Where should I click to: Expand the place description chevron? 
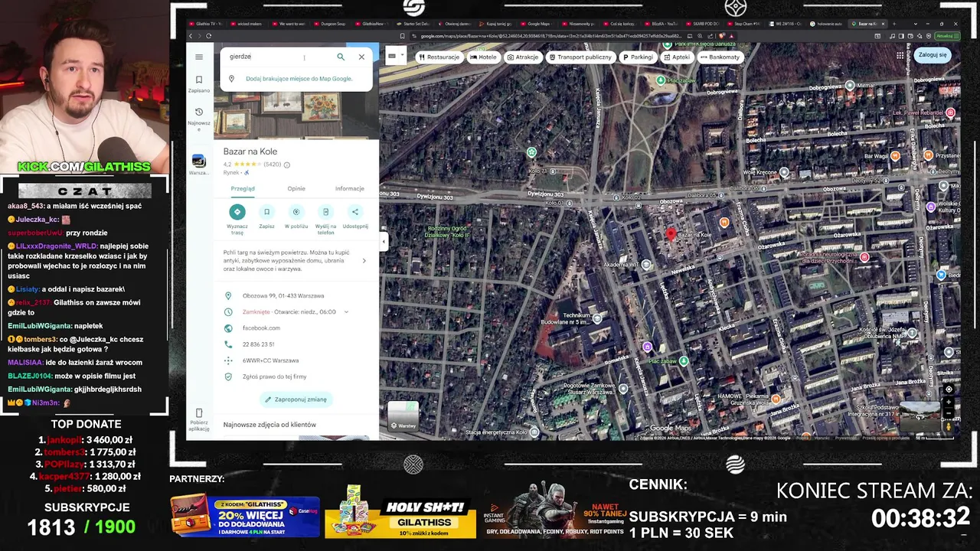tap(364, 261)
